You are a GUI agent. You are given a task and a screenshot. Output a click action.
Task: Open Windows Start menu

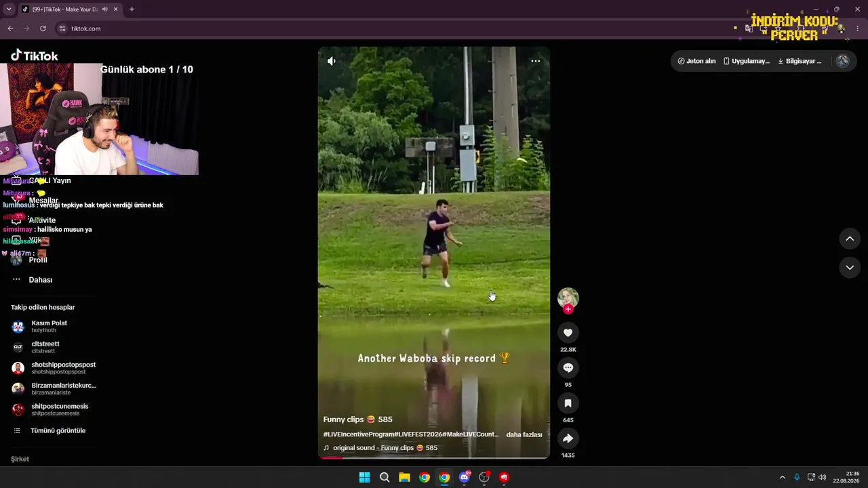coord(365,477)
